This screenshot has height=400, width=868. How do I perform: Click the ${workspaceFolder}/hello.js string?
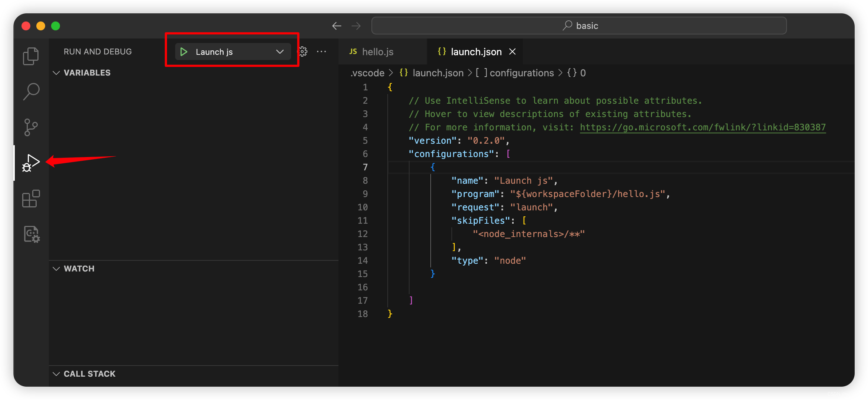click(x=588, y=194)
